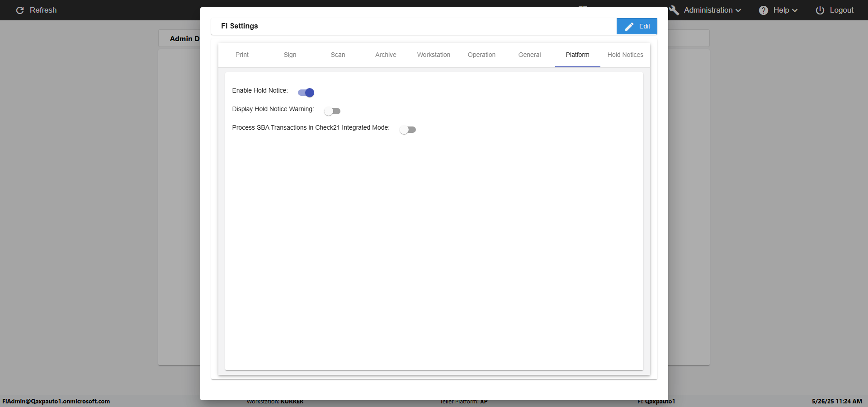
Task: Select the Platform tab
Action: tap(577, 55)
